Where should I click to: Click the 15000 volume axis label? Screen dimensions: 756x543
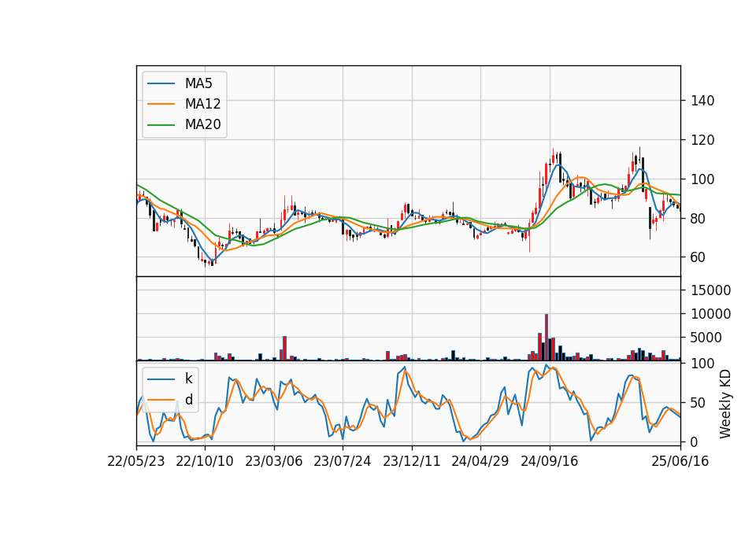click(x=710, y=290)
